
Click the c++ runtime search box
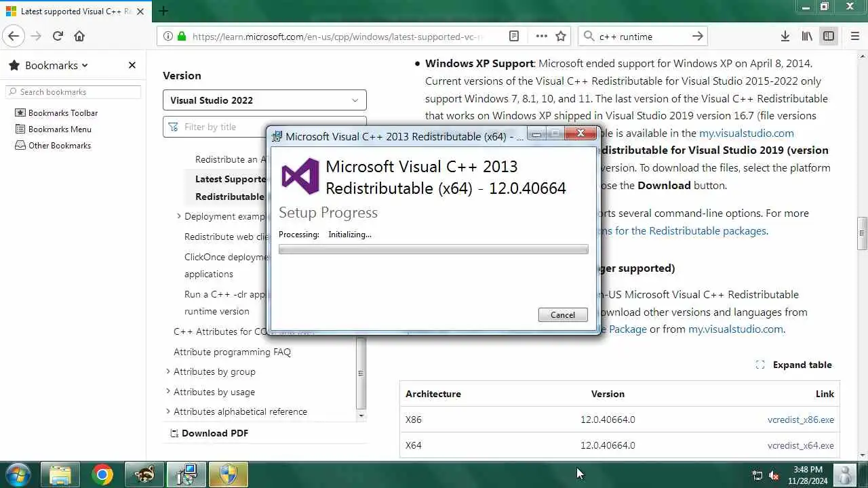click(641, 37)
